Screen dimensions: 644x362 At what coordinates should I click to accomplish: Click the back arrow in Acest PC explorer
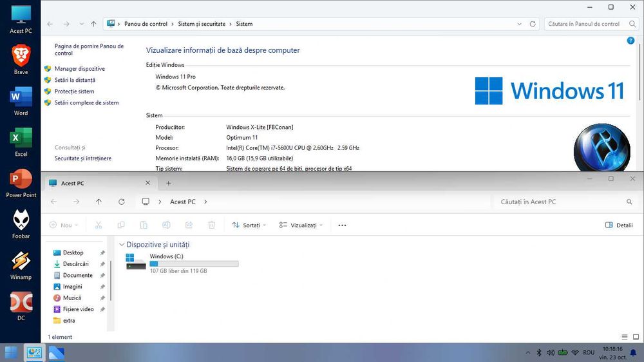[x=54, y=202]
